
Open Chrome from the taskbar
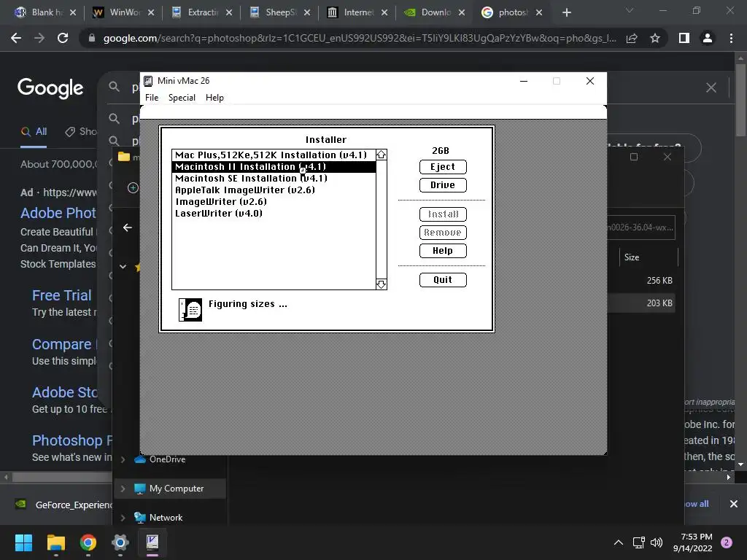coord(88,542)
